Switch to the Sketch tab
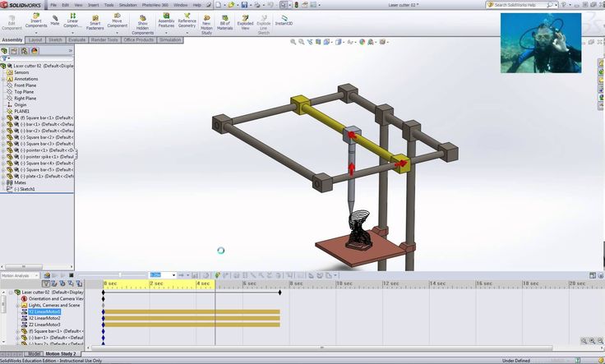This screenshot has height=364, width=605. pyautogui.click(x=55, y=39)
